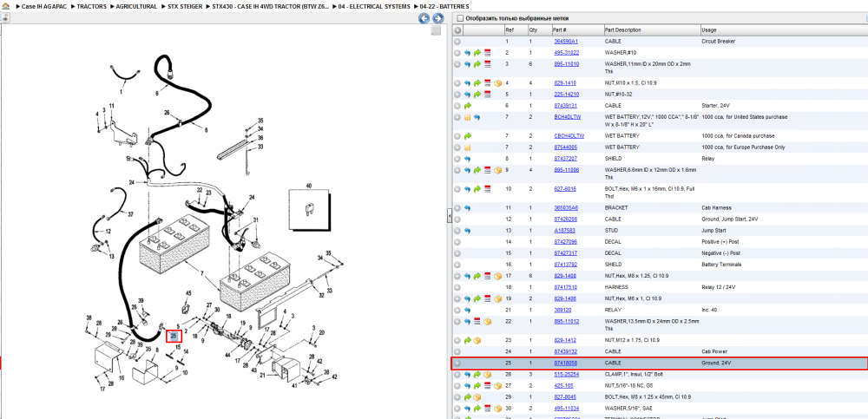Open 'STX430 - CASE IH 4WD TRACTOR' breadcrumb

point(270,6)
